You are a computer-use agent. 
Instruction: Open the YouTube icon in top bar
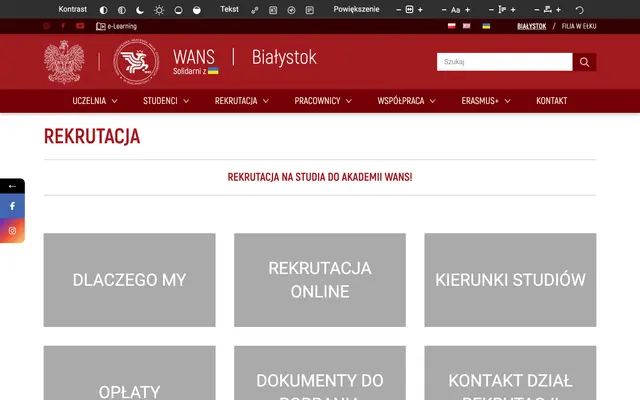coord(80,26)
